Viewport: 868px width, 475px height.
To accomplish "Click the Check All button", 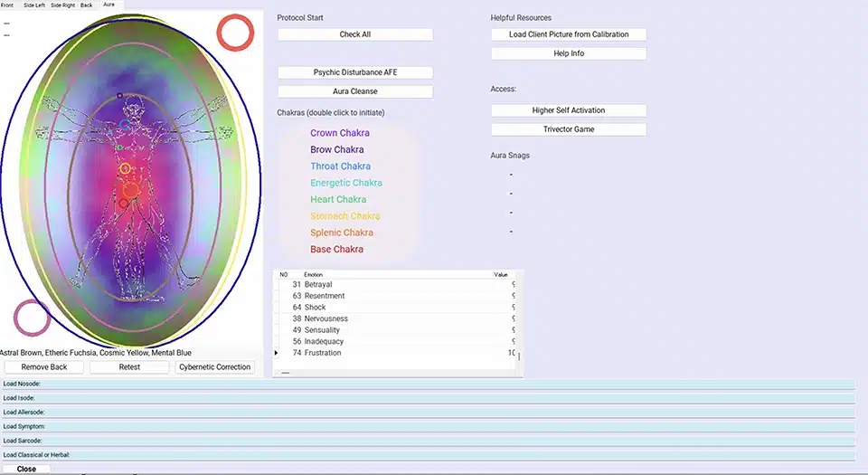I will click(x=354, y=34).
